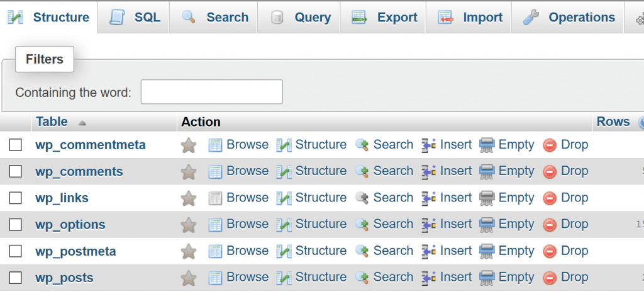Click Browse icon for wp_links
This screenshot has width=644, height=294.
215,198
